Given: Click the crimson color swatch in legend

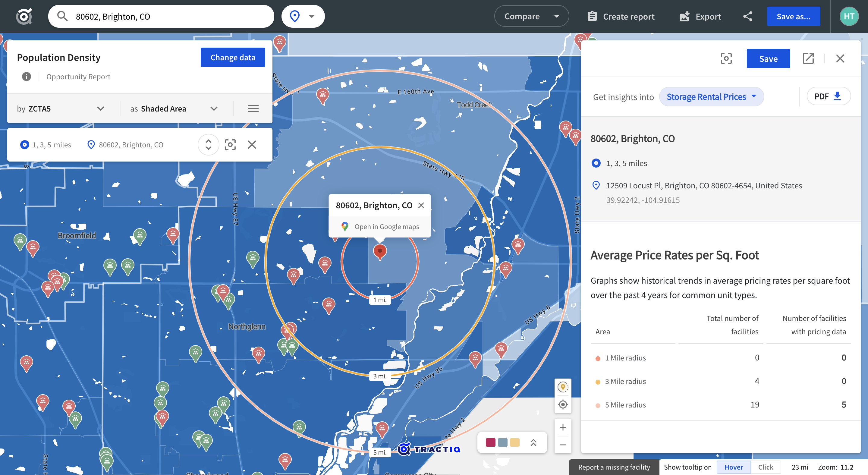Looking at the screenshot, I should (490, 443).
